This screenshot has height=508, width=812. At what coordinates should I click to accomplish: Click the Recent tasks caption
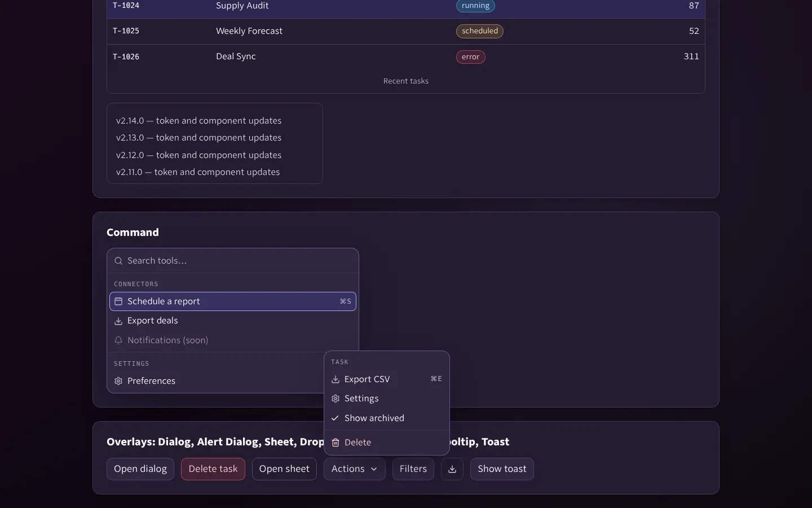(x=406, y=81)
